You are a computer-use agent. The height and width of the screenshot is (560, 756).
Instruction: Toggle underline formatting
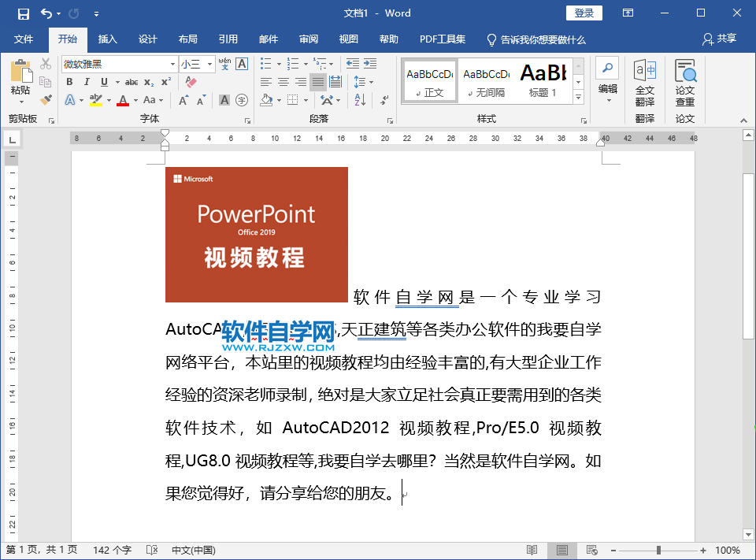[104, 82]
